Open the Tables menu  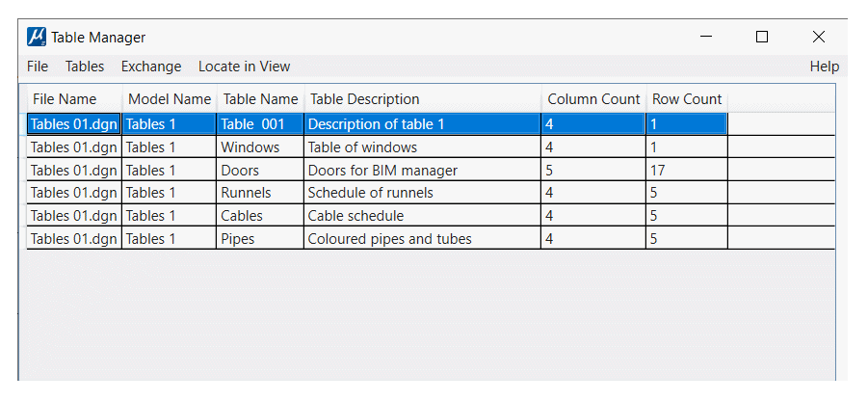[85, 67]
